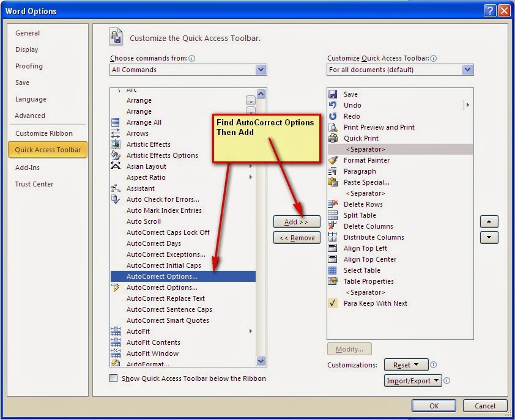The width and height of the screenshot is (515, 420).
Task: Select the highlighted AutoCorrect Options... entry
Action: pos(183,276)
